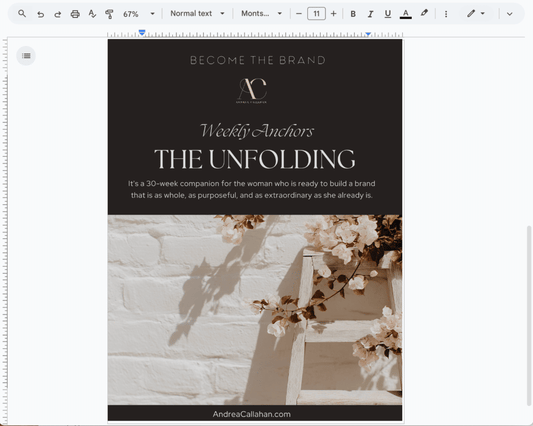
Task: Activate the paint format tool
Action: [109, 14]
